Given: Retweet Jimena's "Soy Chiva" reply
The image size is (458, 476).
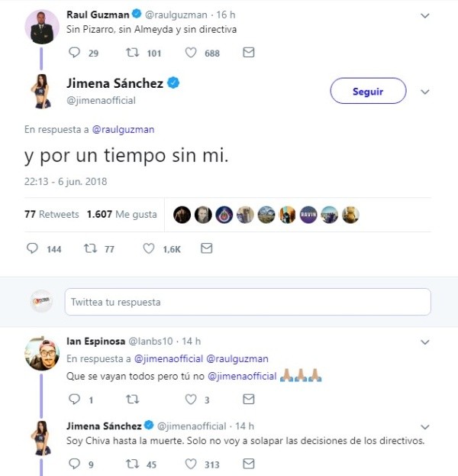Looking at the screenshot, I should [x=132, y=463].
